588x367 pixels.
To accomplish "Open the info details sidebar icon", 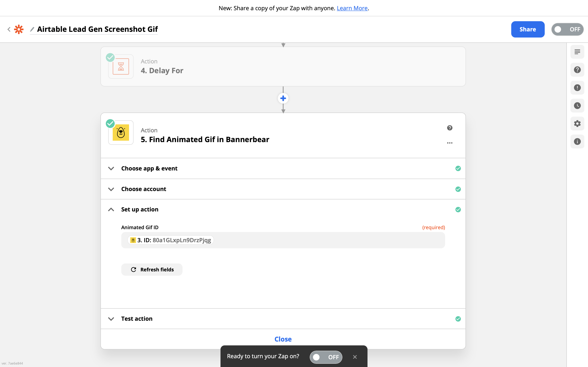I will pyautogui.click(x=577, y=141).
